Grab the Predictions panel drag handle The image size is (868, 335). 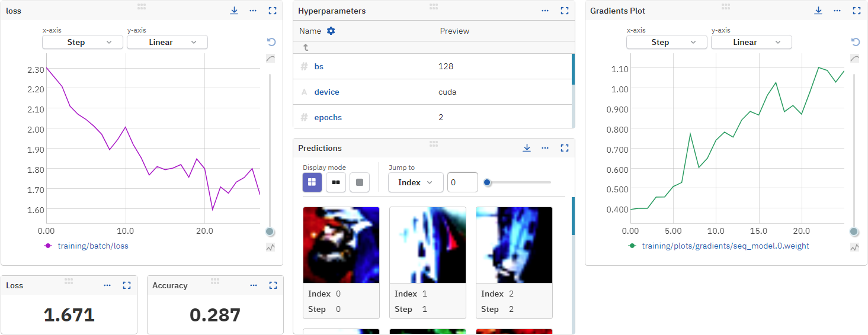pyautogui.click(x=434, y=143)
